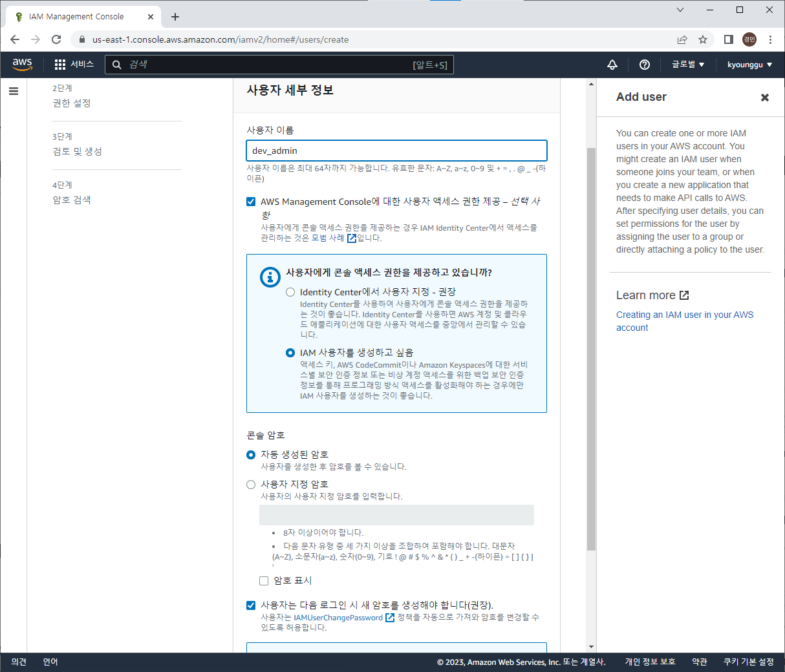Open the help question mark icon
This screenshot has height=672, width=785.
click(645, 65)
